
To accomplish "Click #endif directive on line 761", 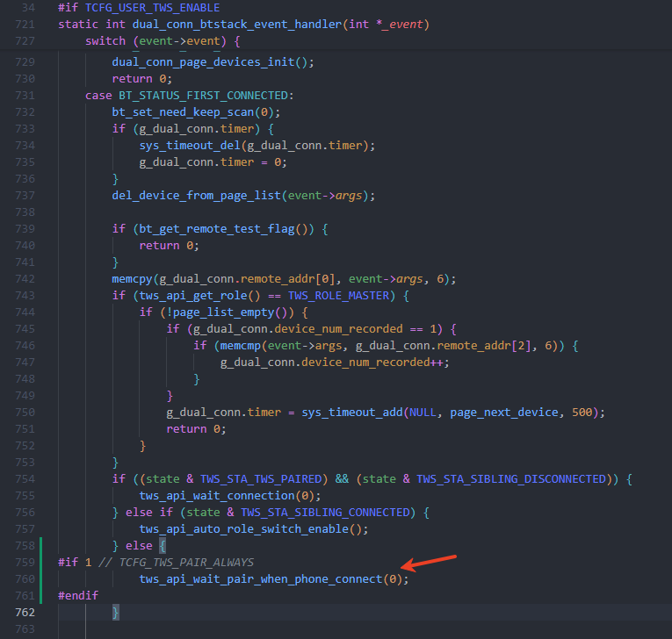I will click(78, 596).
